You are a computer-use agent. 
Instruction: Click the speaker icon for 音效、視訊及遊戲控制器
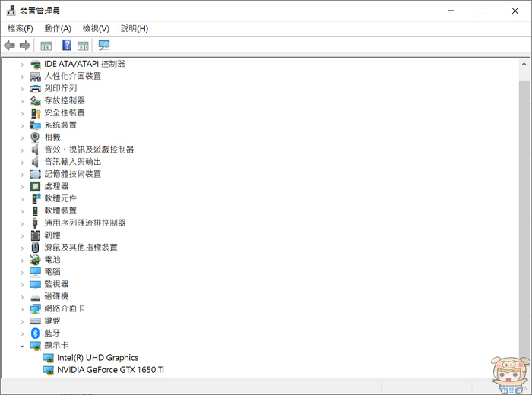[x=35, y=150]
